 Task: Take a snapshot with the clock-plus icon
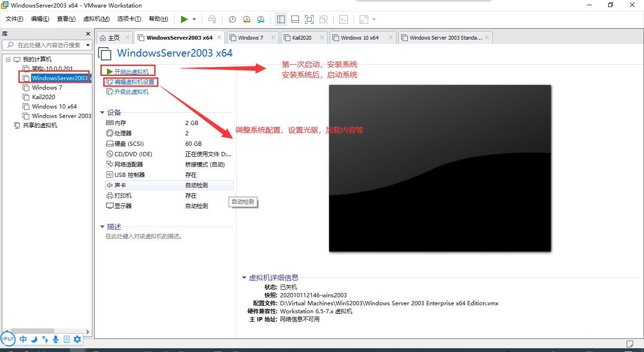232,19
